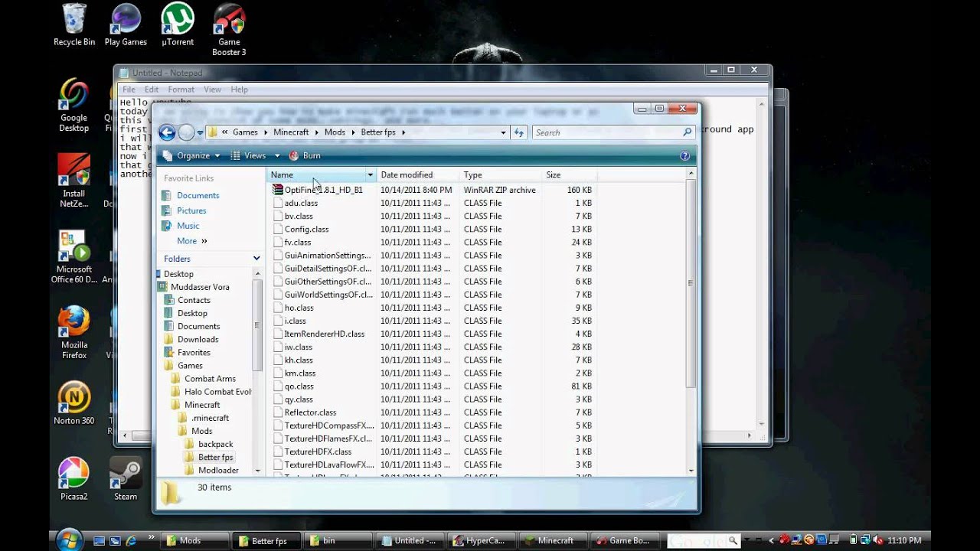Screen dimensions: 980x551
Task: Click the Minecraft breadcrumb in address bar
Action: tap(291, 132)
